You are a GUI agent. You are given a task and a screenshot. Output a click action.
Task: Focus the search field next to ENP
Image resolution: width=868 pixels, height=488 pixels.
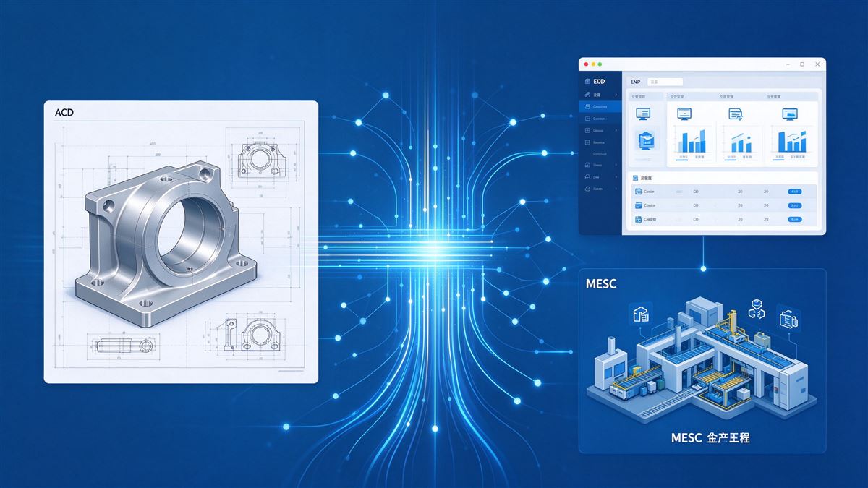pos(665,82)
